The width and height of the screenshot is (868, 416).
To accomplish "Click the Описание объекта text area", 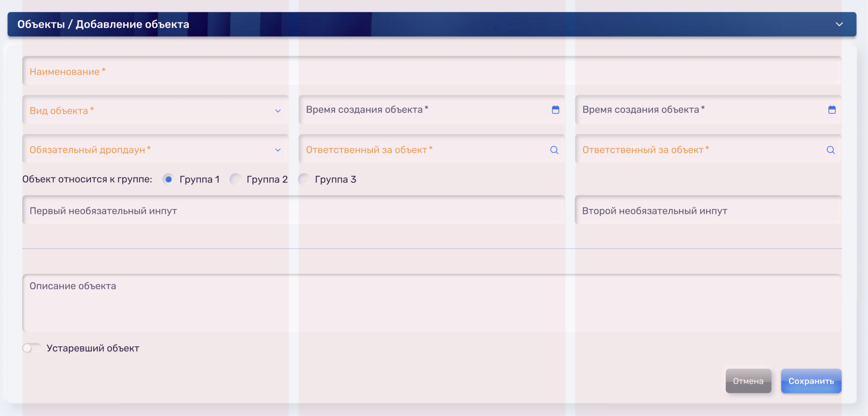I will [432, 303].
